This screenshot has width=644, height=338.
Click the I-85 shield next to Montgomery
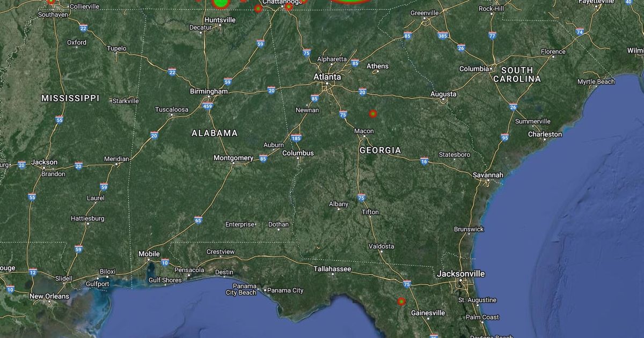pos(263,158)
